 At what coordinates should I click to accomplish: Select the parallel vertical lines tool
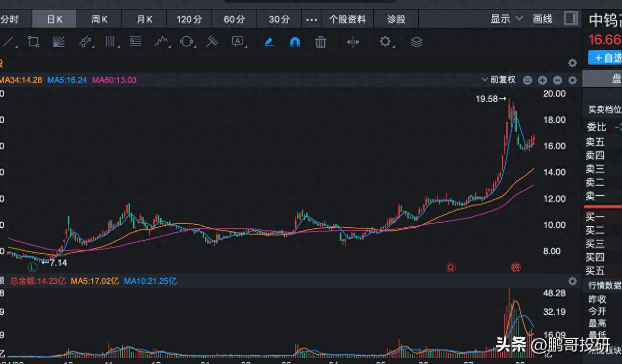pyautogui.click(x=111, y=42)
